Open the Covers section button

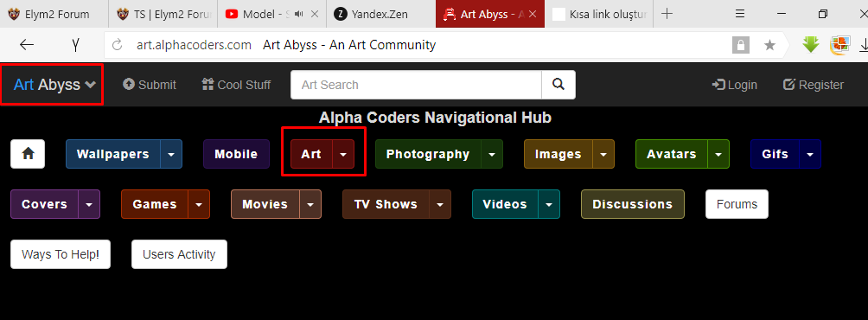[44, 204]
